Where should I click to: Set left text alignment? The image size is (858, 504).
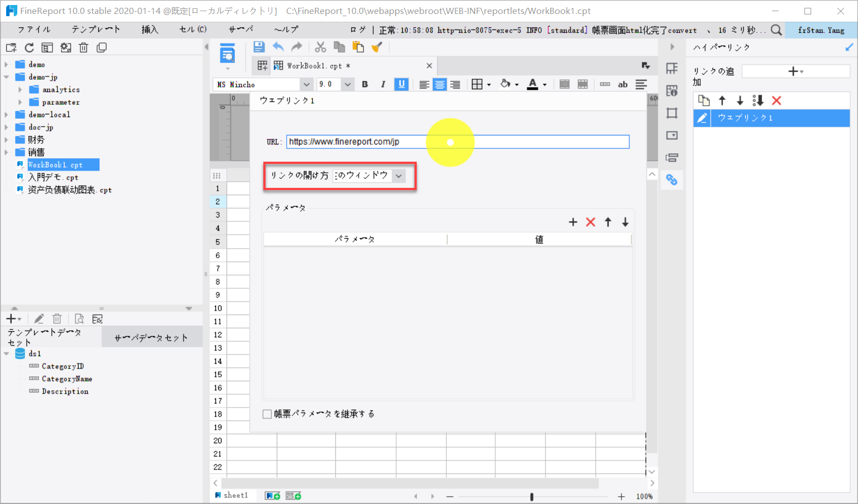424,84
